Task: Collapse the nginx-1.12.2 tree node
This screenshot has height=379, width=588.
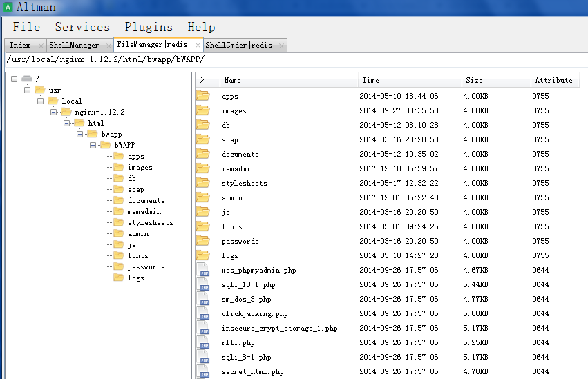Action: coord(53,112)
